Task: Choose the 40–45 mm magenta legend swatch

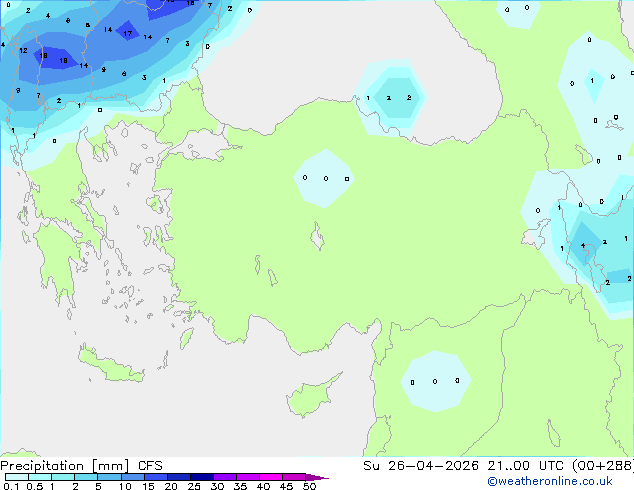Action: point(271,477)
